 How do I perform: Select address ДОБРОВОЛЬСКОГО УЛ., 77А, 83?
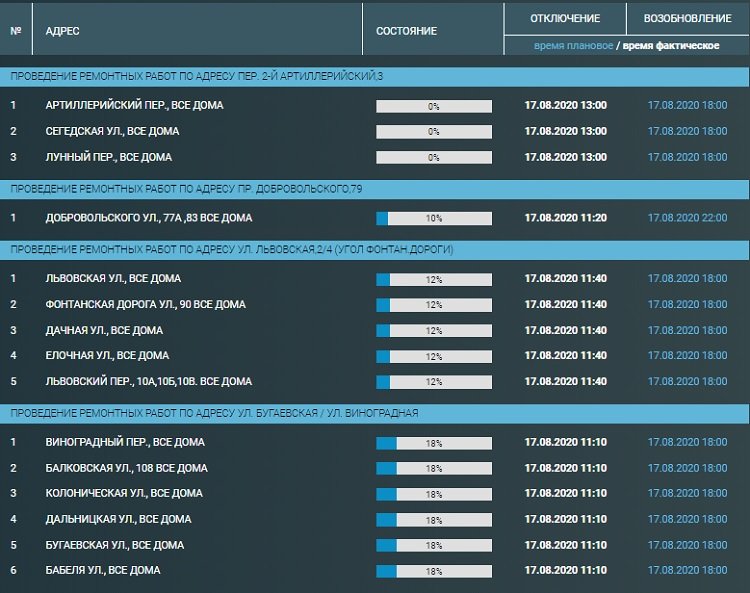pyautogui.click(x=149, y=218)
